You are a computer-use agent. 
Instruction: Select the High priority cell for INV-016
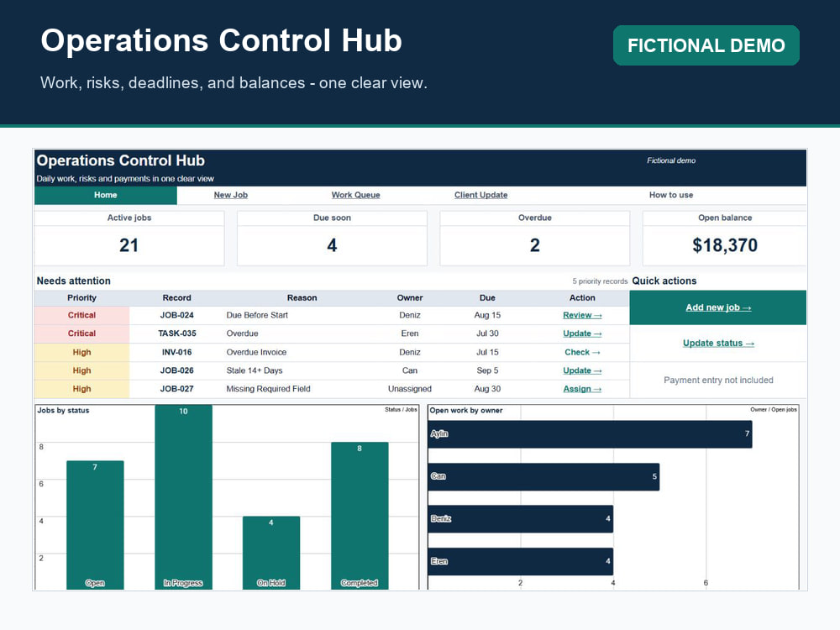[x=81, y=352]
